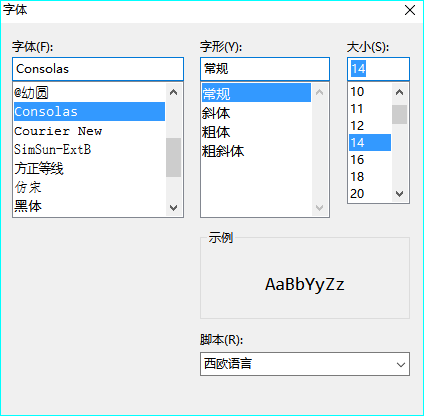Choose 仿宋 in the font list

point(89,187)
